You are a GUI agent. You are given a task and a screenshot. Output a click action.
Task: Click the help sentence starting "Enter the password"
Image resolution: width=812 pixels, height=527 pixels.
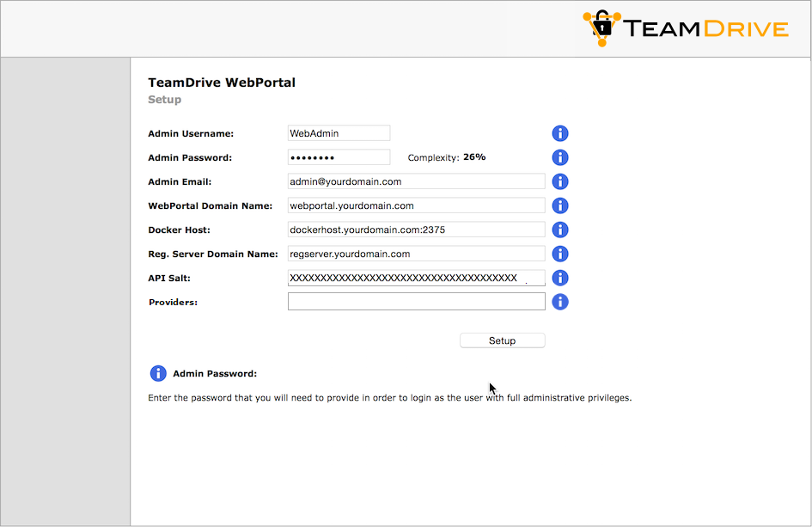[x=390, y=398]
